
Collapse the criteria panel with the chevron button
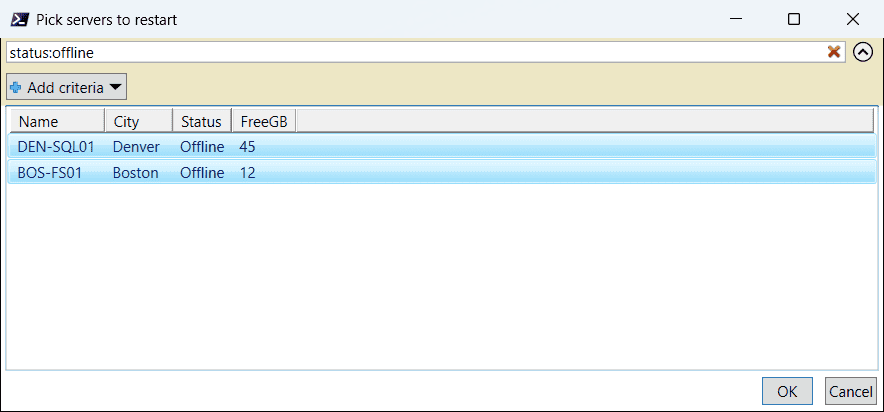863,52
